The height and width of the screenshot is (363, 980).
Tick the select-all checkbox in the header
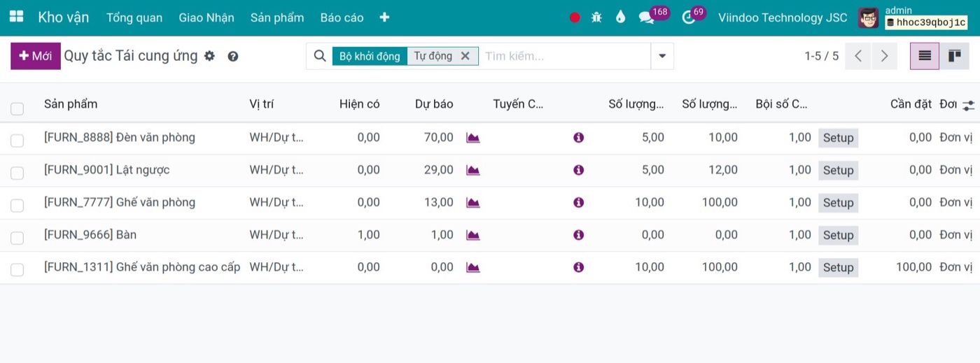coord(17,108)
